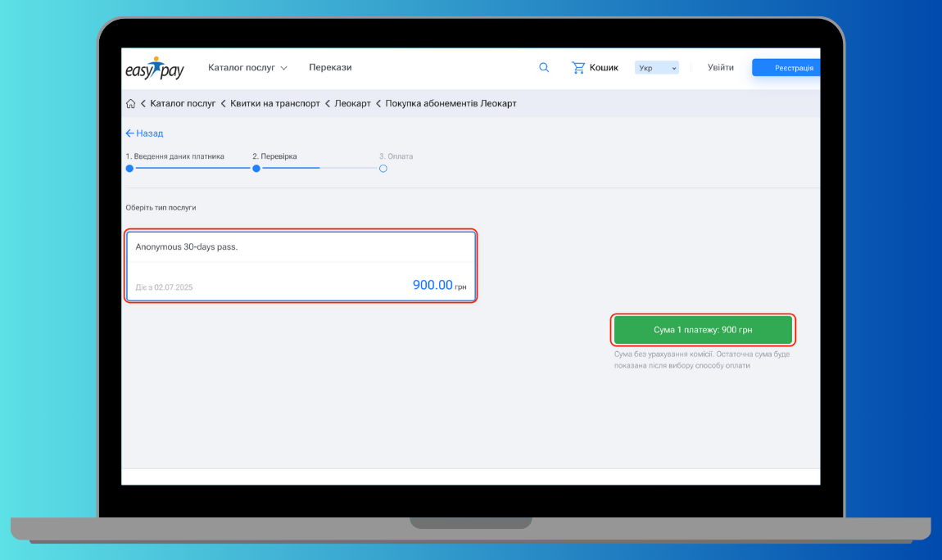Viewport: 942px width, 560px height.
Task: Click Покупка абонементів Леокарт breadcrumb
Action: point(451,103)
